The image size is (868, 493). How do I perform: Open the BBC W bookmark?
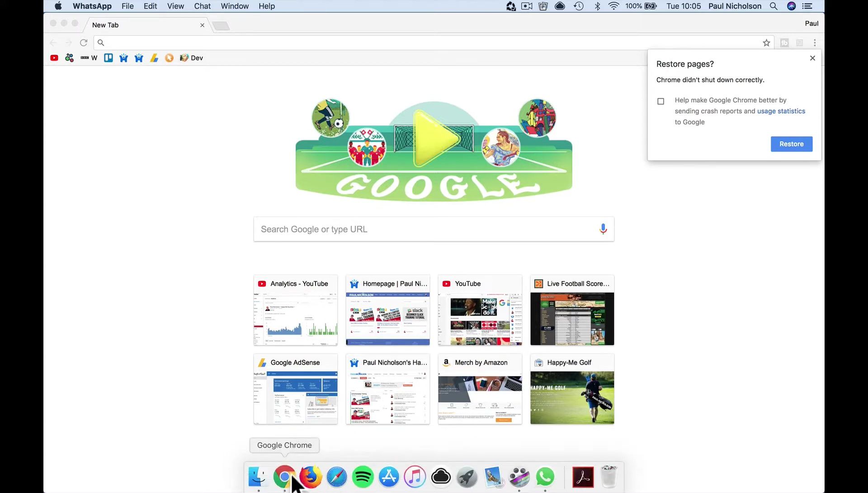[x=89, y=58]
